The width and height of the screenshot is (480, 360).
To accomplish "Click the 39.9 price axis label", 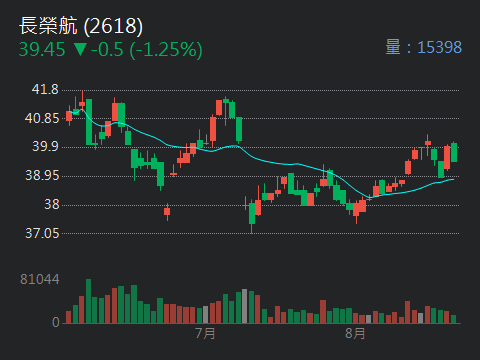I will click(45, 146).
